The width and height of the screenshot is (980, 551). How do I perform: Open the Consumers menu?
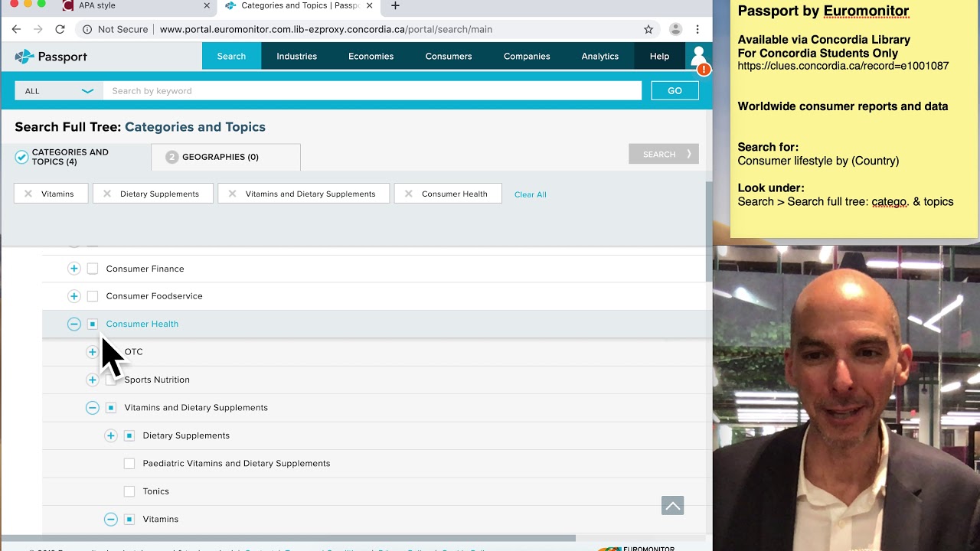coord(449,56)
